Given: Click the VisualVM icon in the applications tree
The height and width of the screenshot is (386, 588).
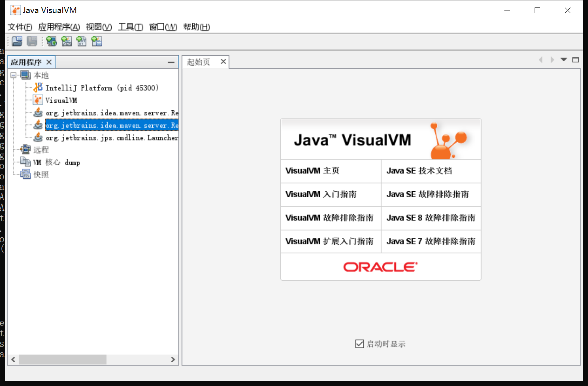Looking at the screenshot, I should coord(38,100).
